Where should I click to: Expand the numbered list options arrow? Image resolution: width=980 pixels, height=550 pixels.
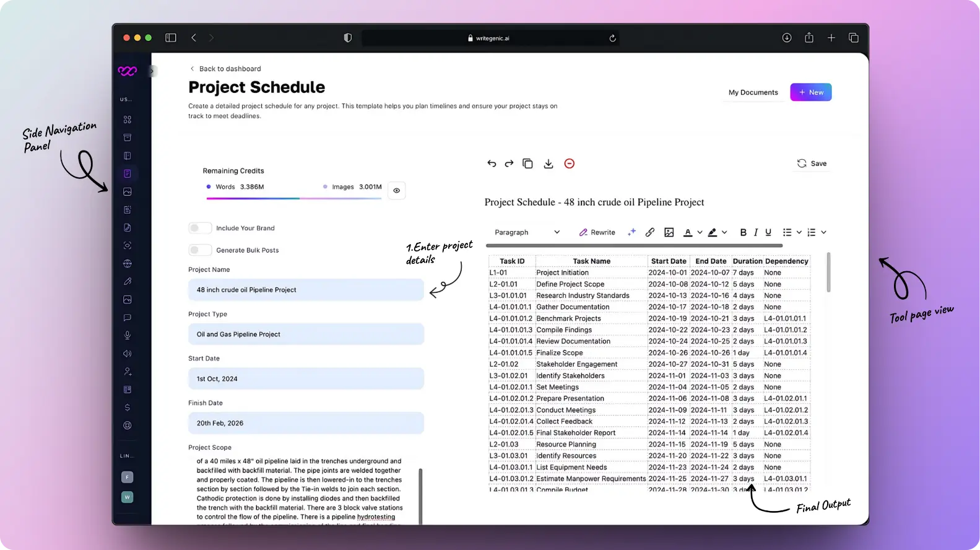tap(824, 232)
